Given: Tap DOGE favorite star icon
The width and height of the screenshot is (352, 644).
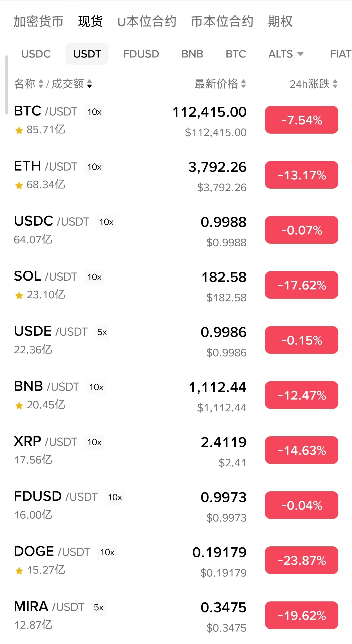Looking at the screenshot, I should pos(19,571).
